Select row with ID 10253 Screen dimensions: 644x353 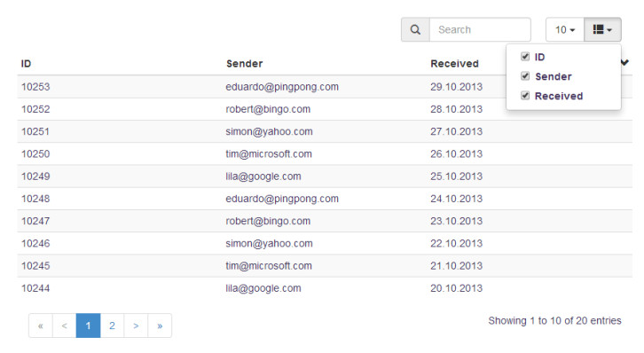coord(325,87)
